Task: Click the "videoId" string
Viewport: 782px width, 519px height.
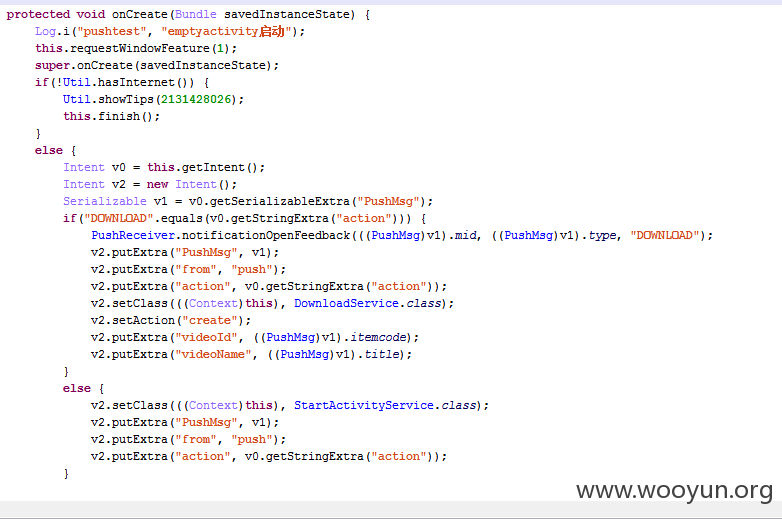Action: [206, 338]
